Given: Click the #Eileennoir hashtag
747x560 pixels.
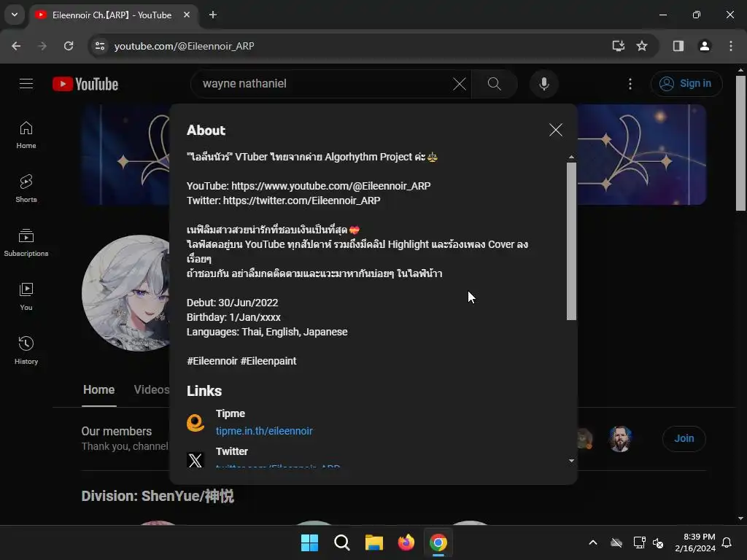Looking at the screenshot, I should click(x=212, y=361).
